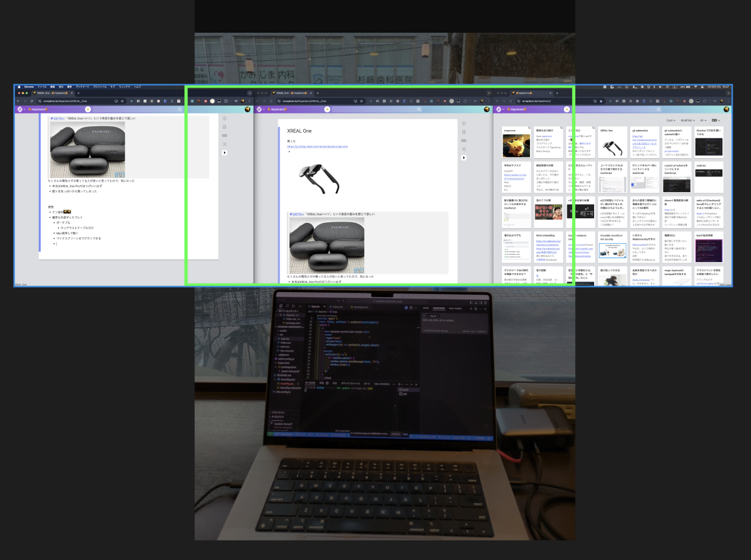The height and width of the screenshot is (560, 751).
Task: Click search magnifier in right Scrapbox window
Action: [658, 109]
